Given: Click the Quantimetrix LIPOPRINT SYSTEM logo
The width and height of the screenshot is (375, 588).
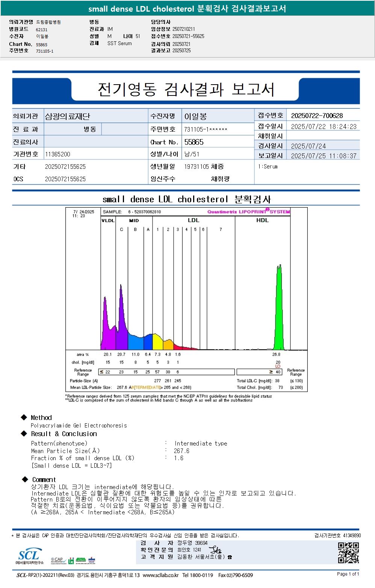Looking at the screenshot, I should pyautogui.click(x=248, y=211).
